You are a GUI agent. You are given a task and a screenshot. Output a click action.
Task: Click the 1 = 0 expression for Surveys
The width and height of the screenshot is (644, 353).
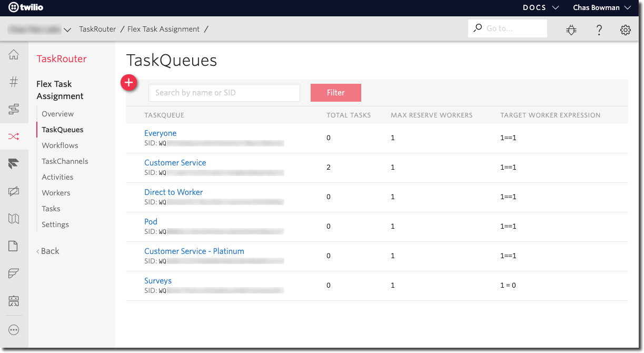point(508,285)
